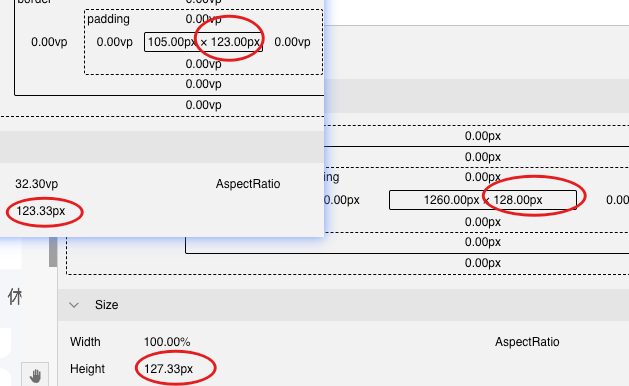This screenshot has height=386, width=629.
Task: Click the 休 character at left edge
Action: [15, 297]
